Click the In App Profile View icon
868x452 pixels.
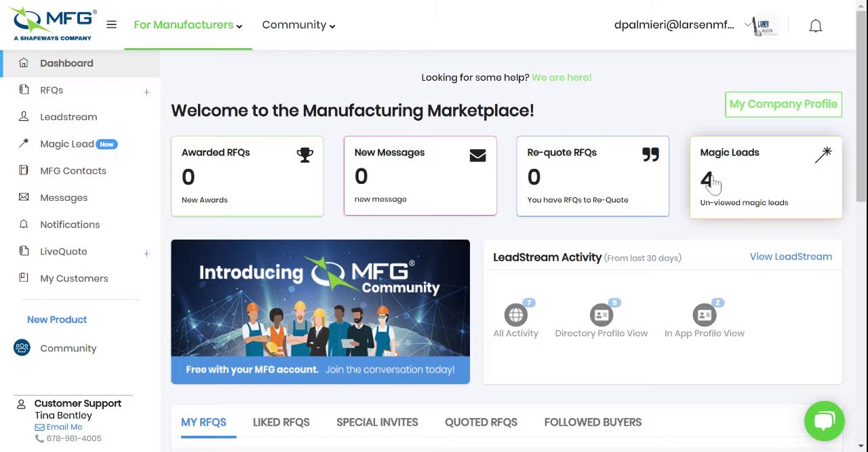tap(704, 315)
